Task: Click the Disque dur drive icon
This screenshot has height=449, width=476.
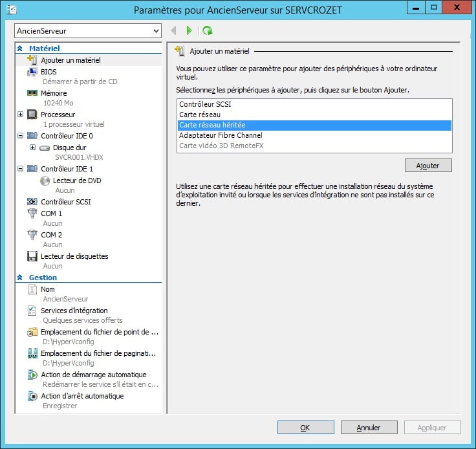Action: coord(45,148)
